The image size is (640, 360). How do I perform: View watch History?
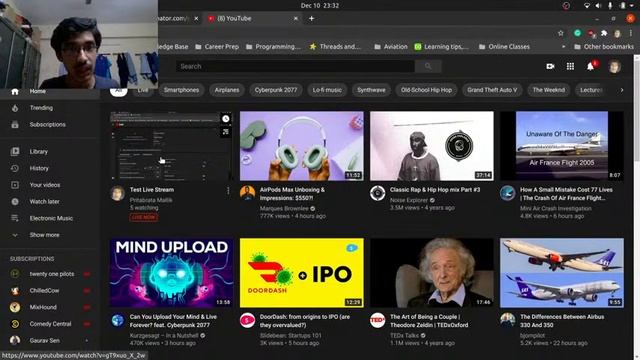pyautogui.click(x=49, y=168)
